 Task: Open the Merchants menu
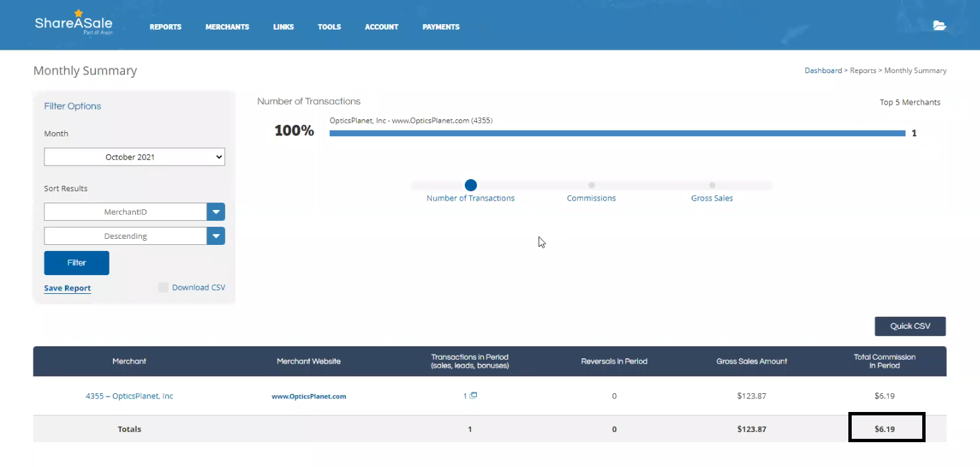227,27
